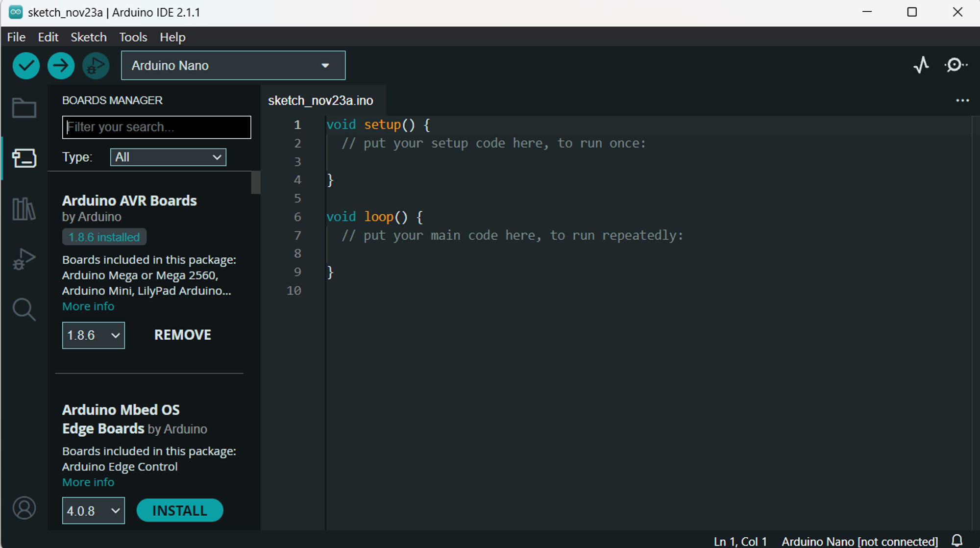Viewport: 980px width, 548px height.
Task: Click the Boards Manager list scrollbar thumb
Action: pyautogui.click(x=256, y=183)
